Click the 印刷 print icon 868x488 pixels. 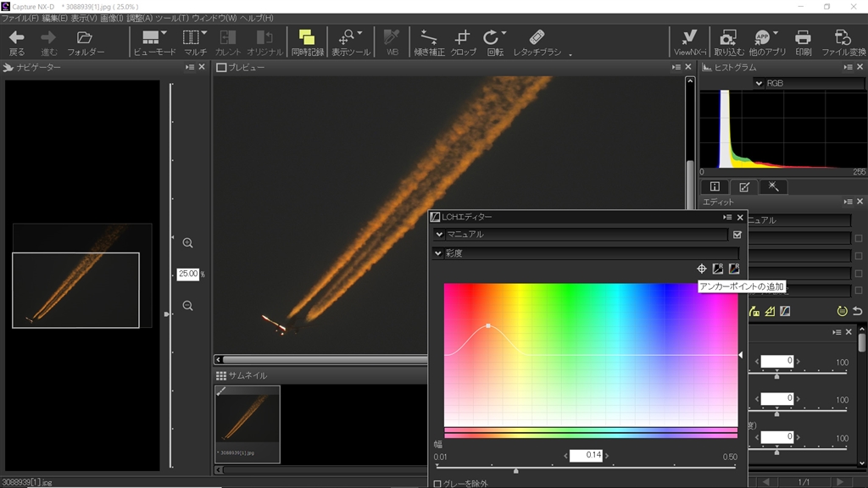803,42
